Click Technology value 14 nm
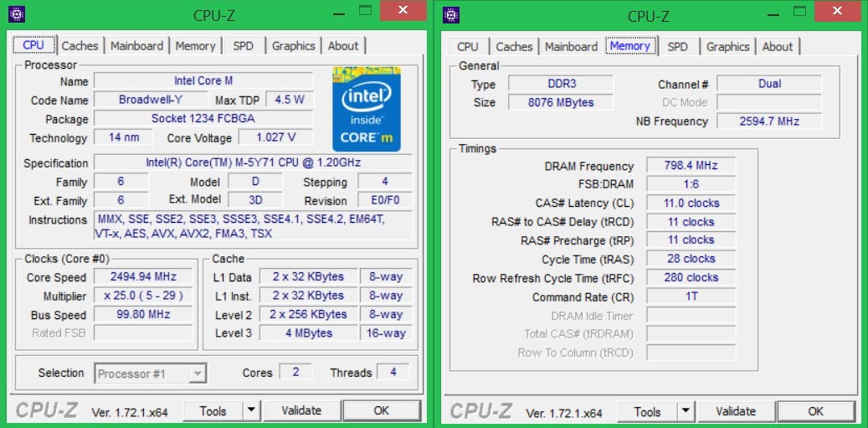Viewport: 868px width, 428px height. tap(123, 137)
